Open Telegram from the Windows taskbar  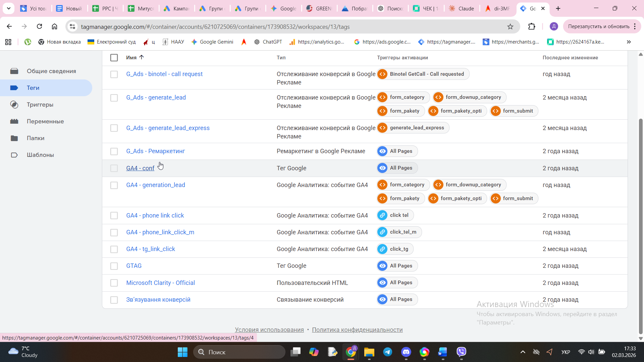pos(388,352)
